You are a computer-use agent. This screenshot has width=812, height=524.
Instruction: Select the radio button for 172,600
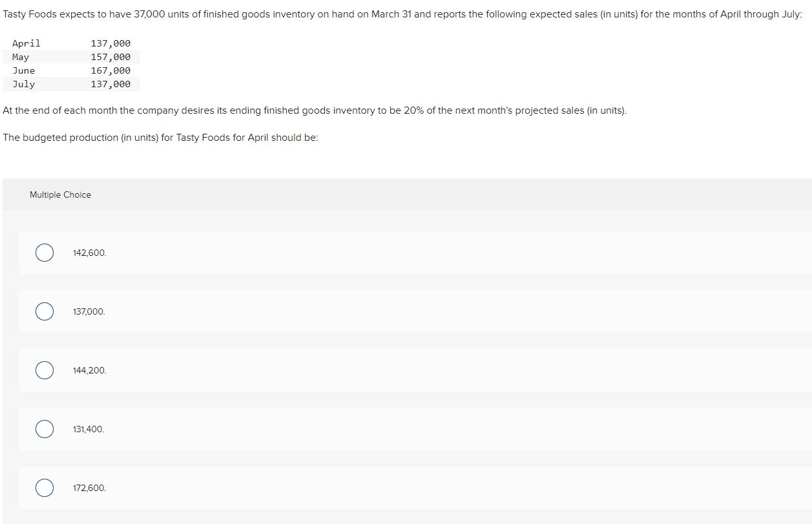[x=45, y=488]
